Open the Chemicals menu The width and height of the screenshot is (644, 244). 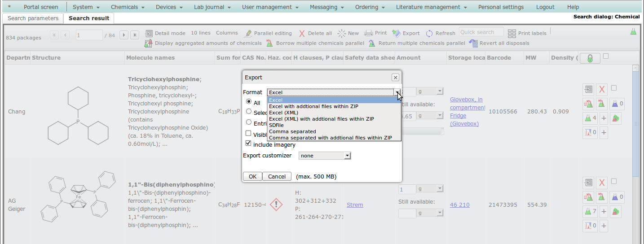[128, 7]
